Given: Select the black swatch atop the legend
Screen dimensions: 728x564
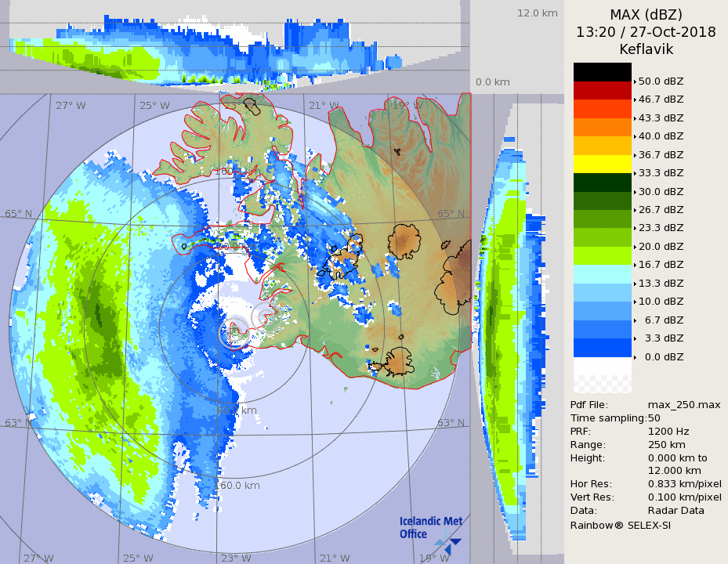Looking at the screenshot, I should [602, 72].
